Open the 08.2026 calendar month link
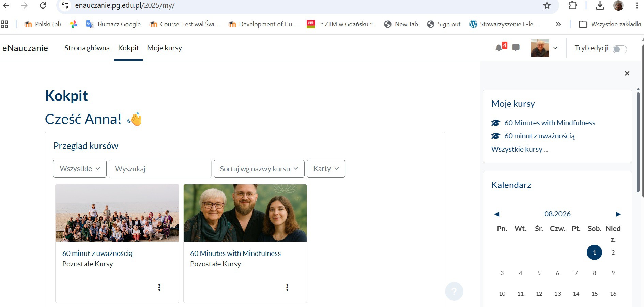Viewport: 644px width, 307px height. click(x=557, y=214)
